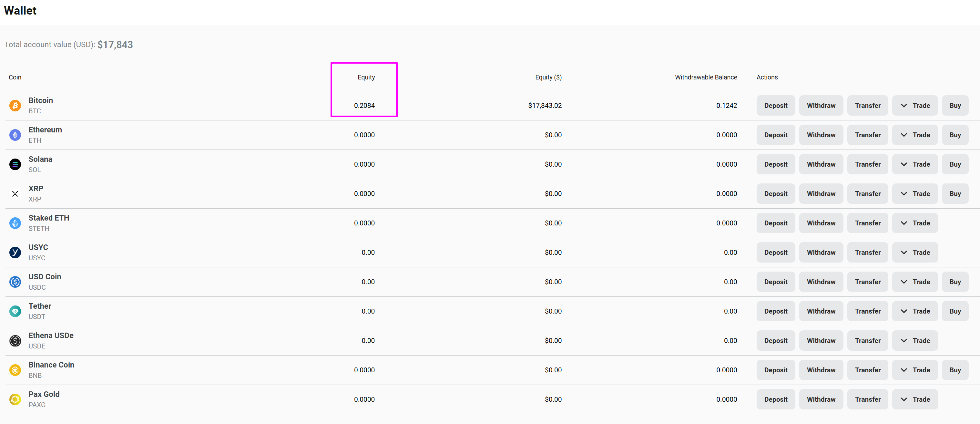Expand the Trade dropdown for USYC
The image size is (980, 424).
pyautogui.click(x=915, y=252)
